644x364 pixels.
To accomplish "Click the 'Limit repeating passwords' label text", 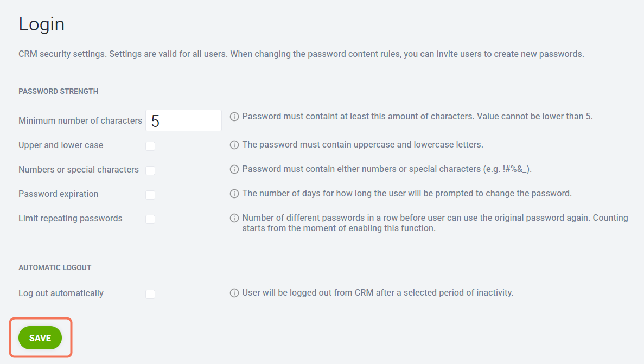I will point(70,219).
